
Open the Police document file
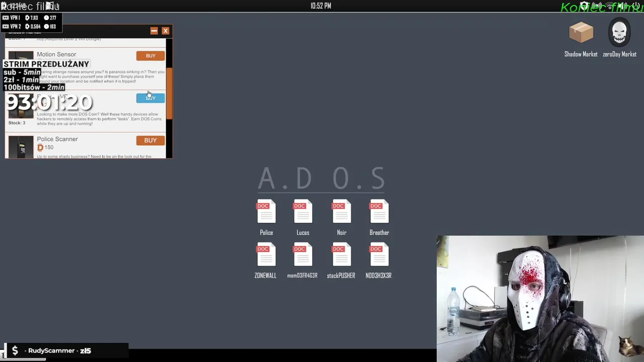pyautogui.click(x=266, y=212)
